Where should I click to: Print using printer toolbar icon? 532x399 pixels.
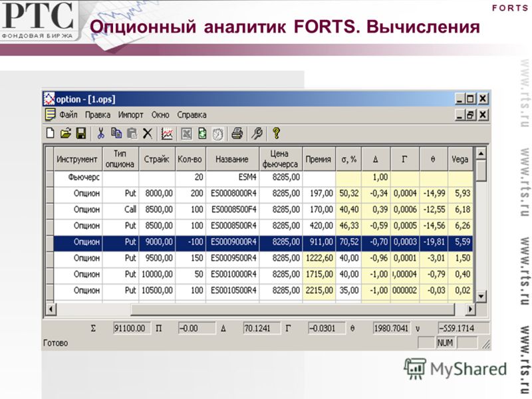click(x=237, y=134)
